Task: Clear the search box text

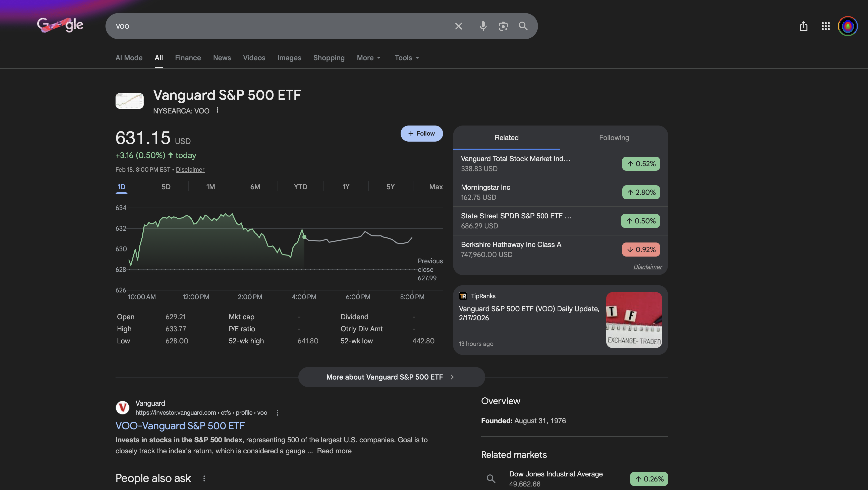Action: 458,26
